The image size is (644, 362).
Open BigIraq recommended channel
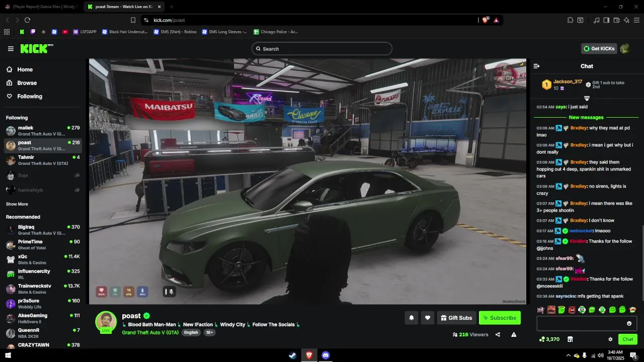pyautogui.click(x=43, y=230)
